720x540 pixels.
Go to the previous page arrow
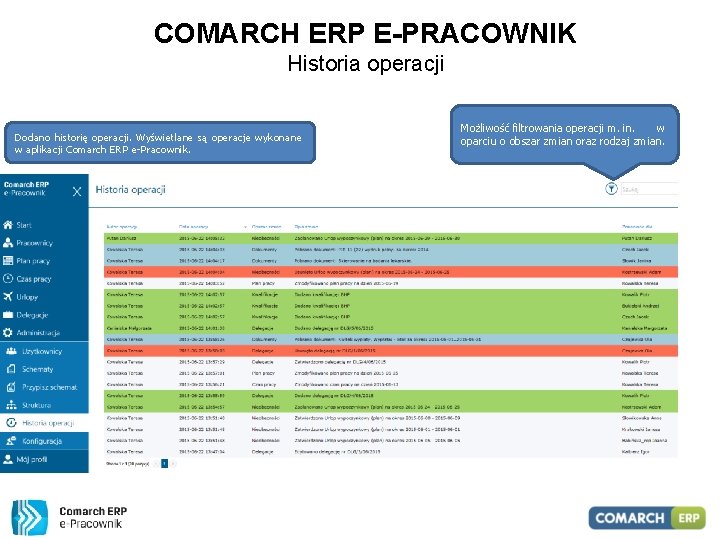156,464
